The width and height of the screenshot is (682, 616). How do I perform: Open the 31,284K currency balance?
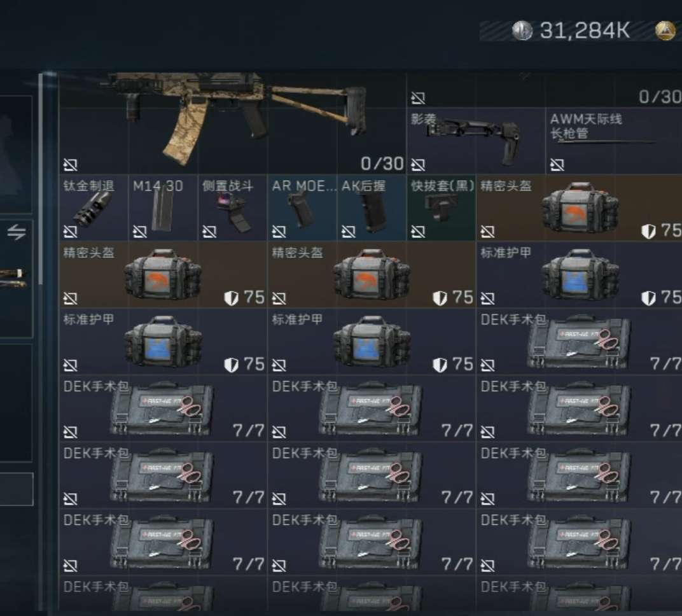coord(585,31)
